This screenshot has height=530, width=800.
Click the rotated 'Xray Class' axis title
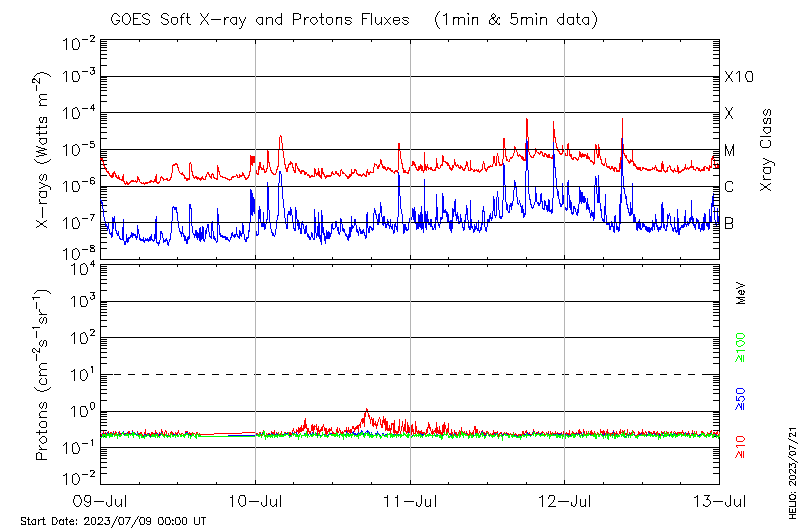point(766,150)
